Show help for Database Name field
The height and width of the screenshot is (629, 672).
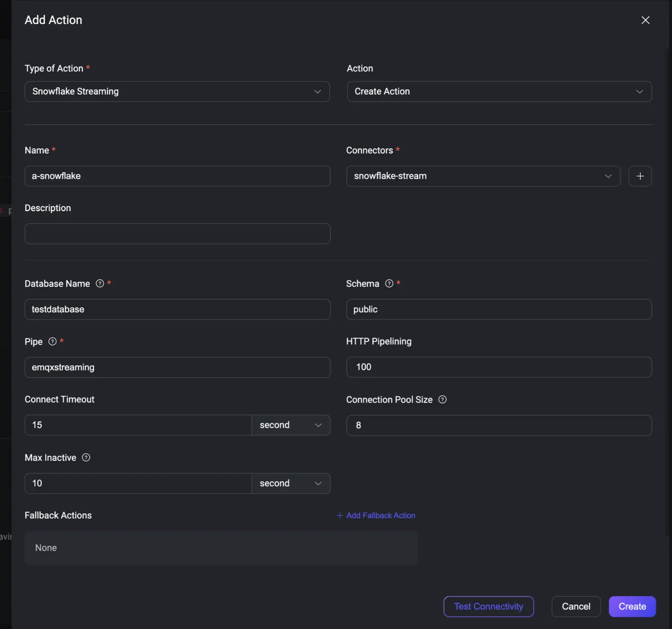[x=100, y=283]
